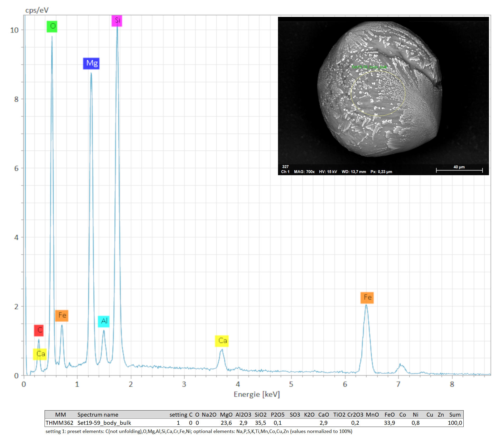Select the MgO value 23,6 cell
Screen dimensions: 499x448
click(x=226, y=423)
